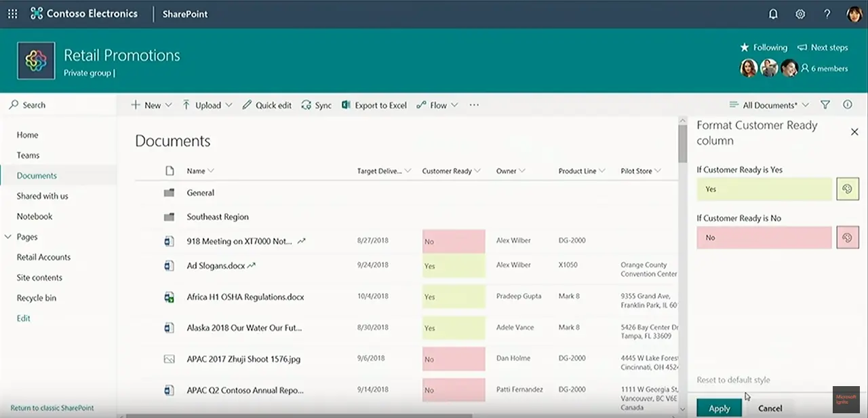The image size is (868, 418).
Task: Go to Site contents in navigation
Action: tap(39, 278)
